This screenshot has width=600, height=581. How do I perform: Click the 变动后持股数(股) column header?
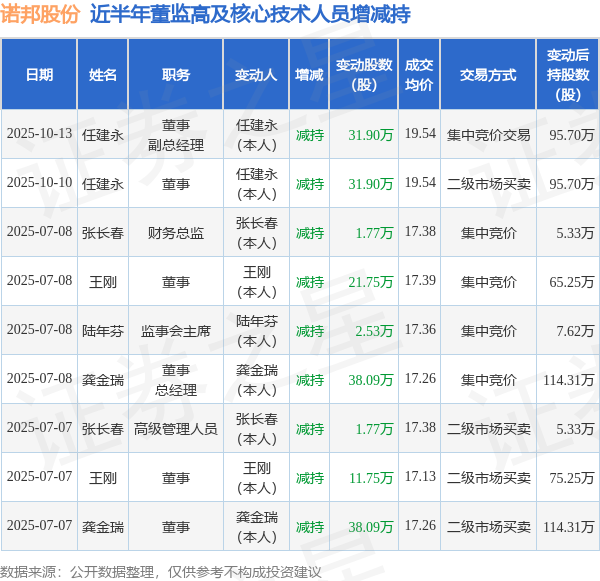click(x=568, y=75)
